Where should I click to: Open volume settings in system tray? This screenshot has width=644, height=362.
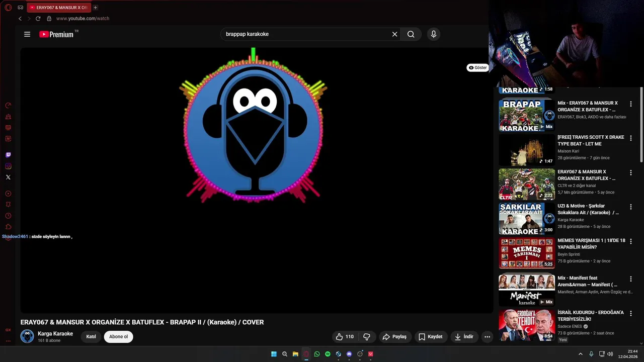pyautogui.click(x=610, y=354)
